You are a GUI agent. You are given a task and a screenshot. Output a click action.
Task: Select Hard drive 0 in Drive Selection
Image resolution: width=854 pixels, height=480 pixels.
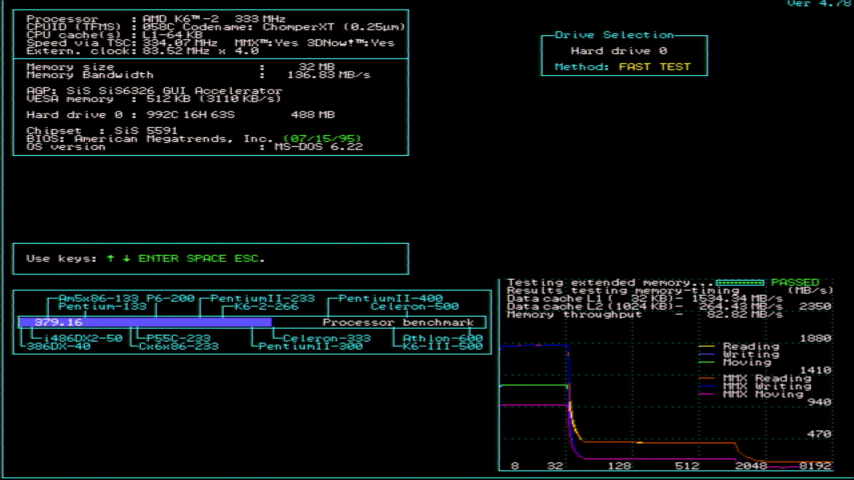tap(619, 50)
